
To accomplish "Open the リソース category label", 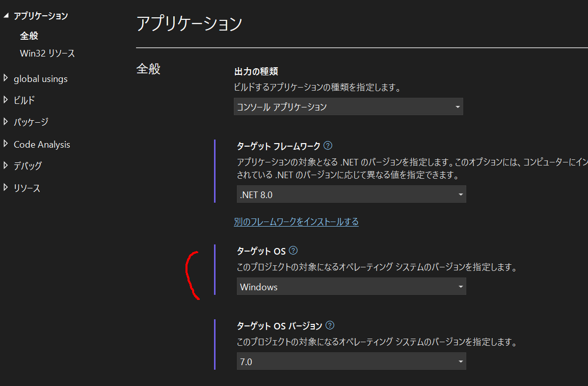I will (x=27, y=188).
